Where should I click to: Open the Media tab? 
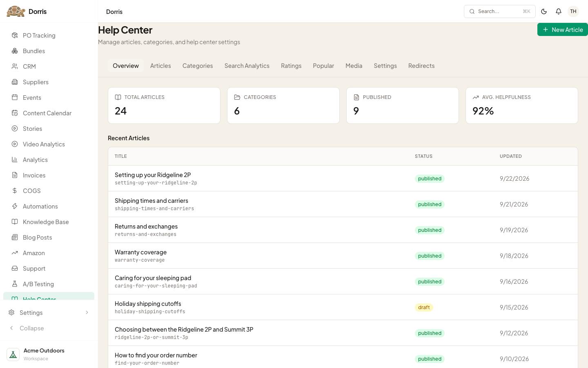pos(354,65)
